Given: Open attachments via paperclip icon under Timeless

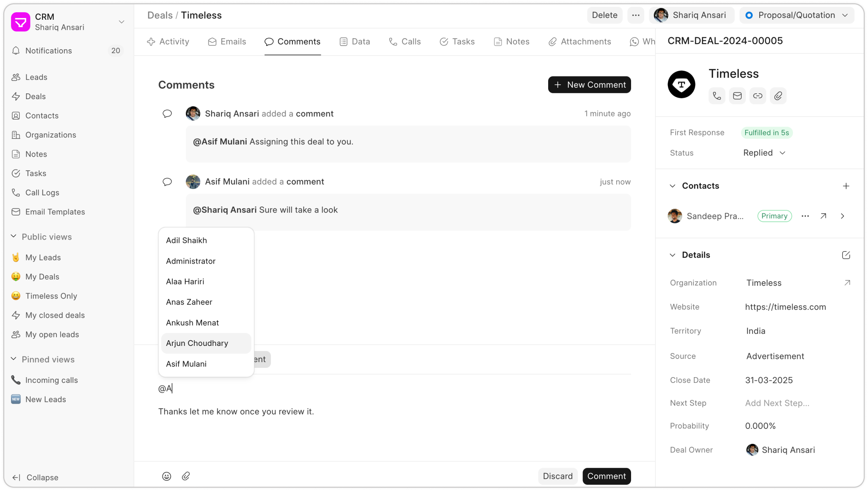Looking at the screenshot, I should pyautogui.click(x=778, y=96).
